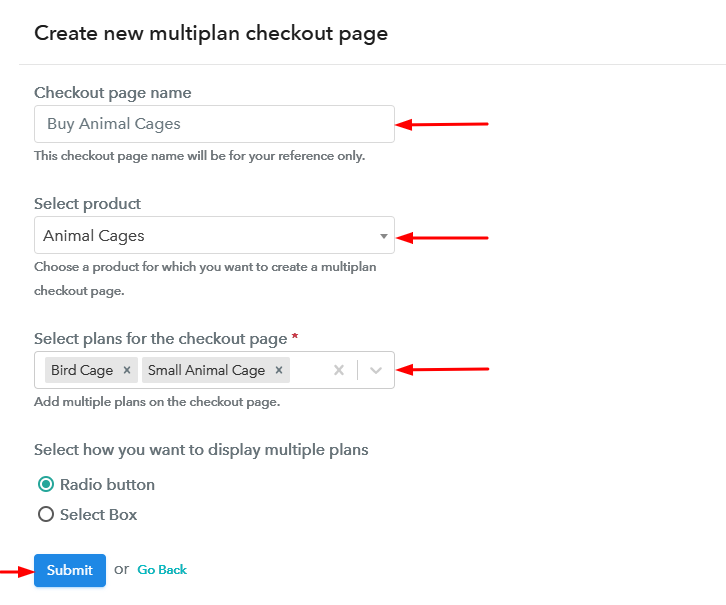Click the "Select plans for the checkout page" label
Viewport: 726px width, 605px height.
coord(160,339)
